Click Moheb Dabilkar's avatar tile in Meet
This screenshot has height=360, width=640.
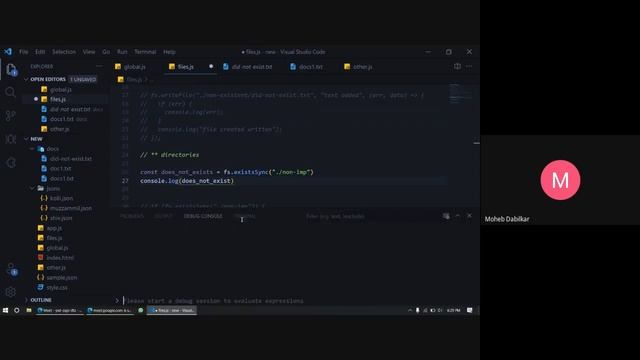pyautogui.click(x=560, y=180)
